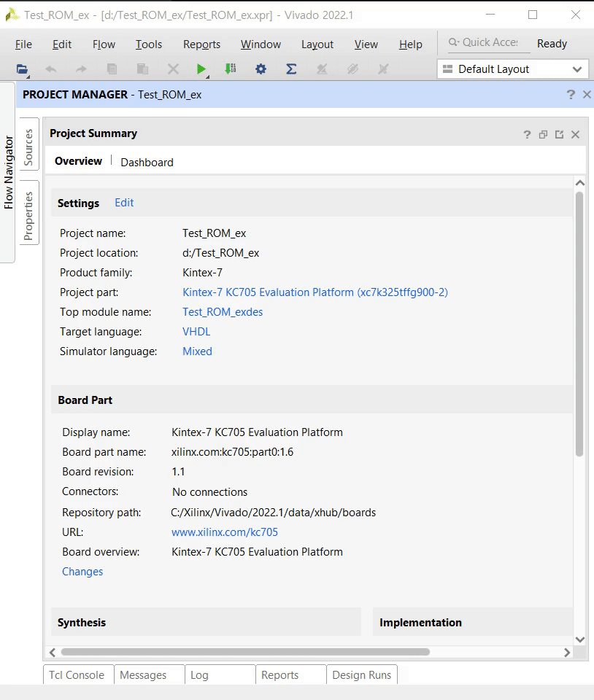
Task: Click the vertical scrollbar thumb
Action: pyautogui.click(x=579, y=324)
